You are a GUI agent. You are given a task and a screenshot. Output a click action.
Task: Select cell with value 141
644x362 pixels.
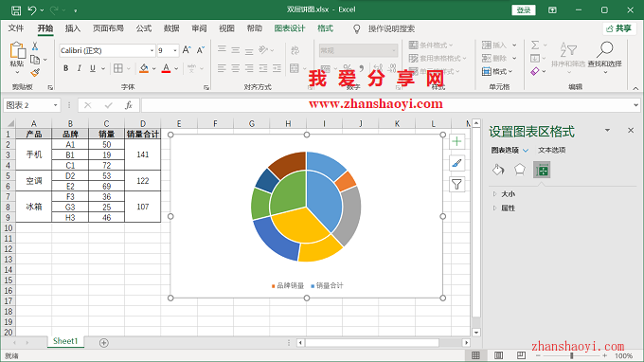coord(142,154)
